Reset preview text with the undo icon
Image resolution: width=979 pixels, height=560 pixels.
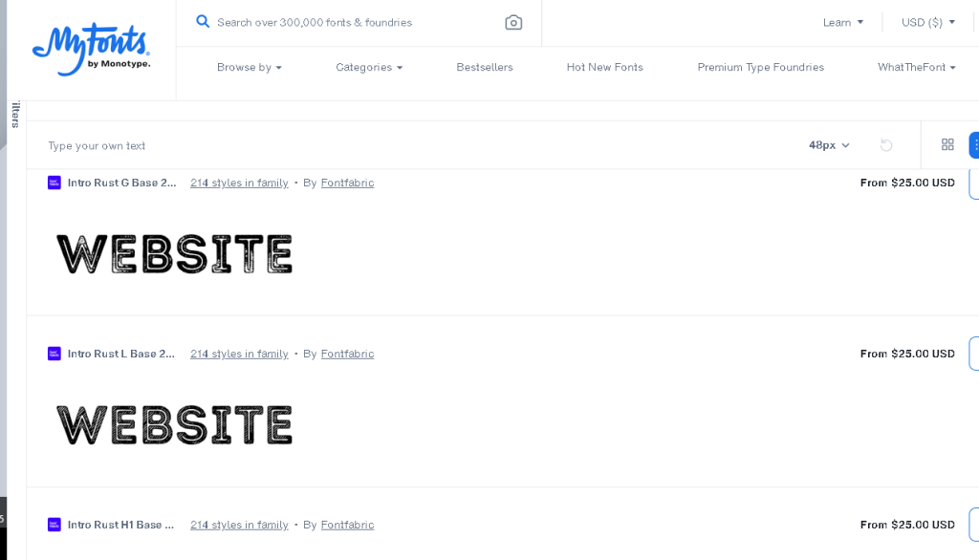pos(886,145)
